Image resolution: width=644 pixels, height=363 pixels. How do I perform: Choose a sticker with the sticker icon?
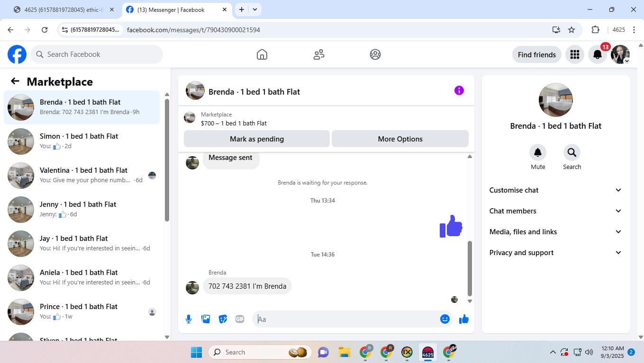click(223, 319)
